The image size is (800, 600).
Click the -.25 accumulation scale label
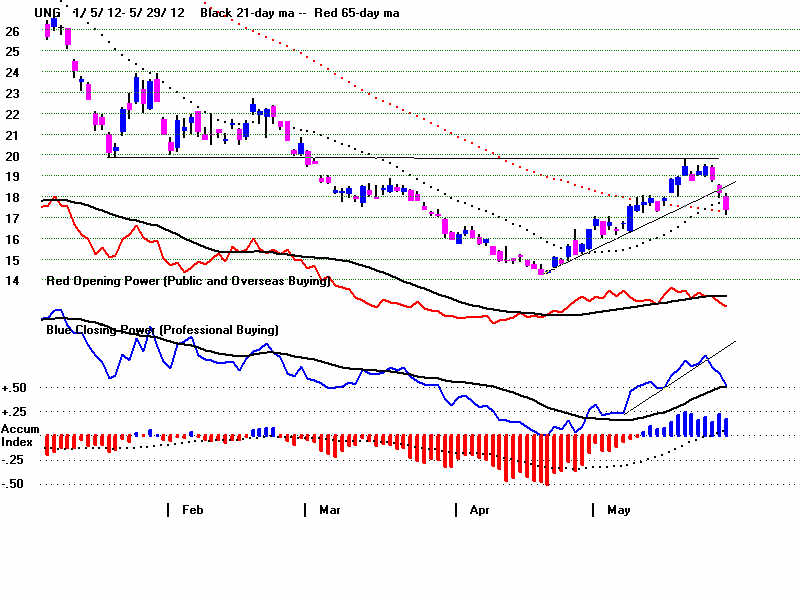tap(16, 460)
